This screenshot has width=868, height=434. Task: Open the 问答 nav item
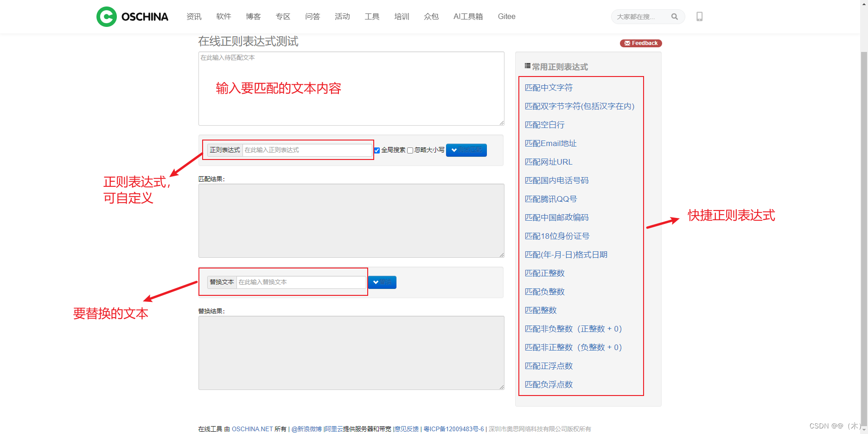[x=313, y=17]
